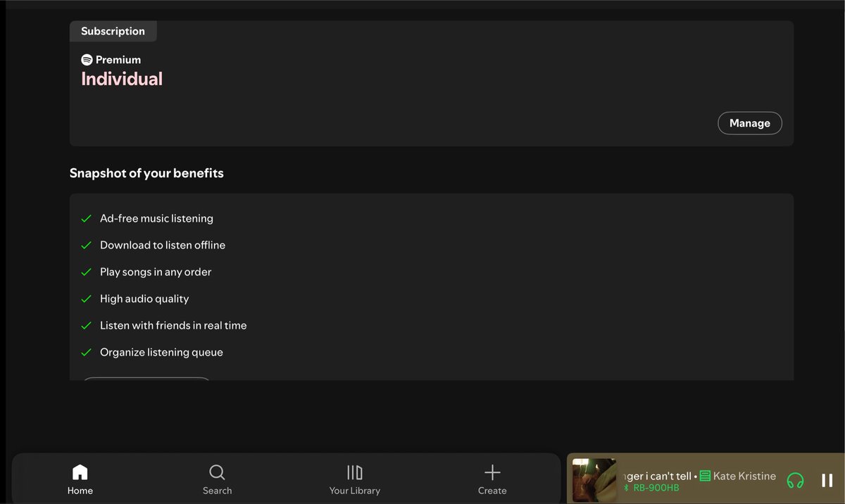The image size is (845, 504).
Task: Open now playing via Kate Kristine text
Action: point(744,477)
